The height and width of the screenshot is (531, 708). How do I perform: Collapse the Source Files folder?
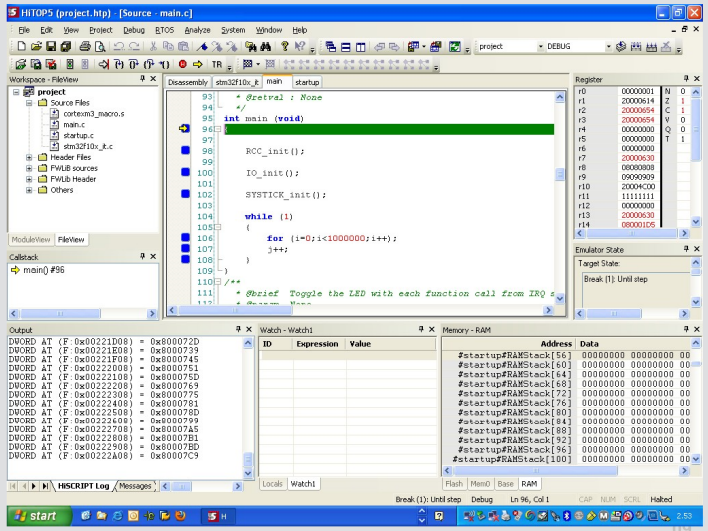pyautogui.click(x=29, y=103)
